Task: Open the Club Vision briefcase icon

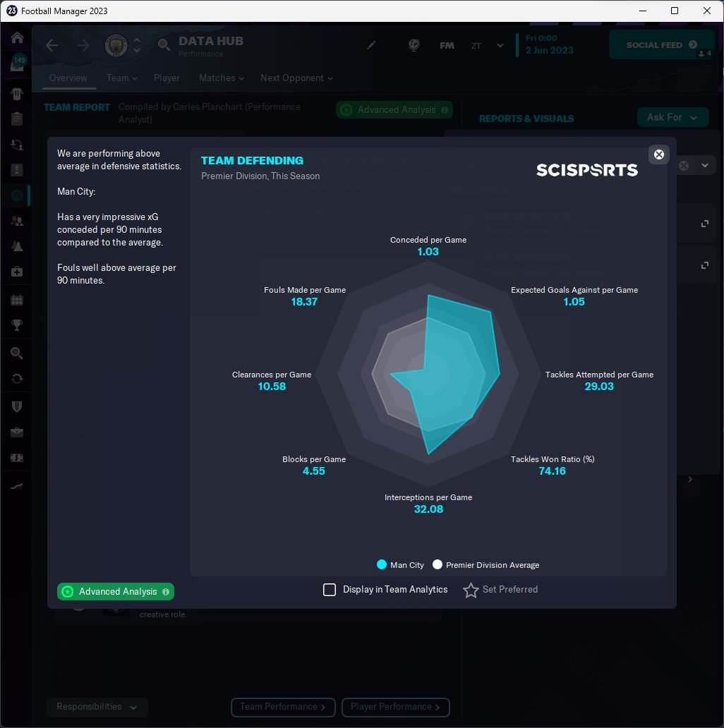Action: (17, 432)
